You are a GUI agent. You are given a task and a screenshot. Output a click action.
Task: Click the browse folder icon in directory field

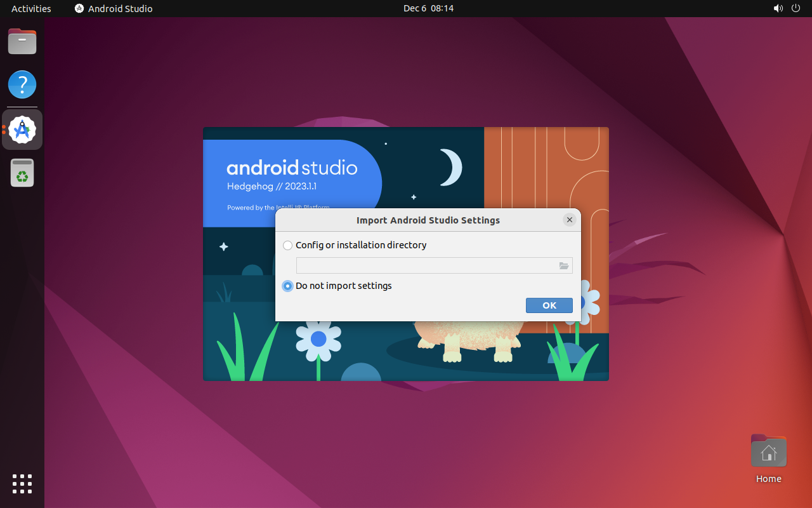(564, 265)
